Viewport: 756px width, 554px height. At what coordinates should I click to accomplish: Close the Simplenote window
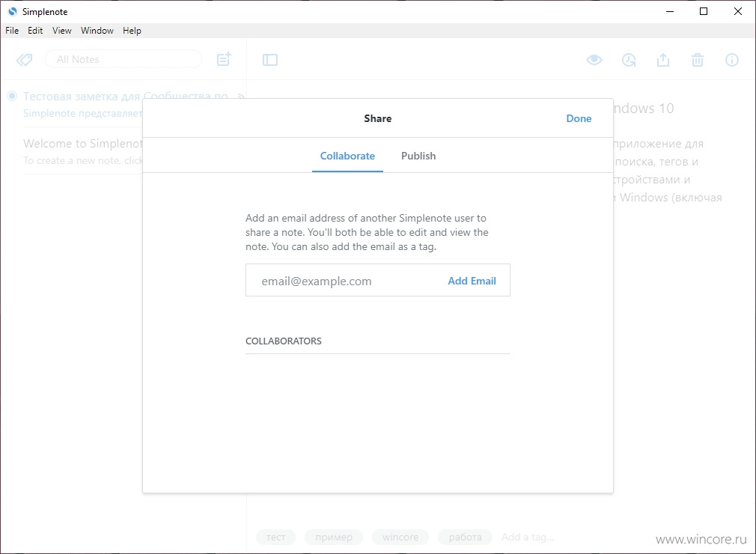pyautogui.click(x=738, y=11)
